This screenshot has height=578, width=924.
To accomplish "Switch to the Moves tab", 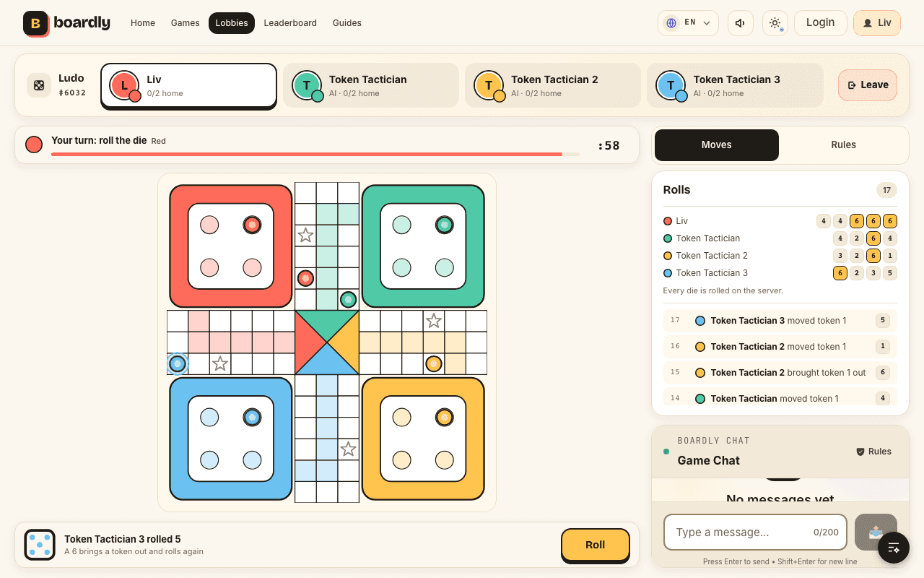I will click(717, 145).
